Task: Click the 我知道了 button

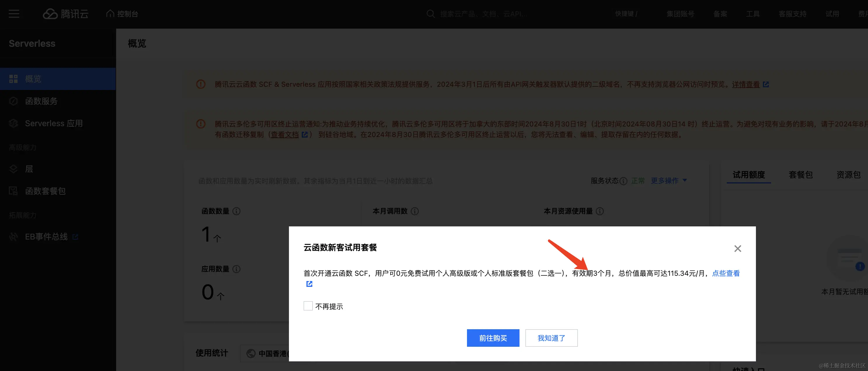Action: (551, 338)
